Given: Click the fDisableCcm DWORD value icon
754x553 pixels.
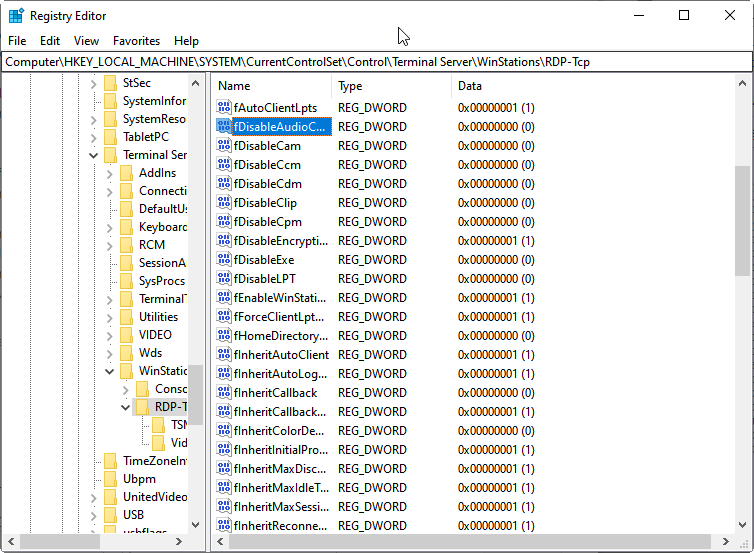Looking at the screenshot, I should click(224, 164).
